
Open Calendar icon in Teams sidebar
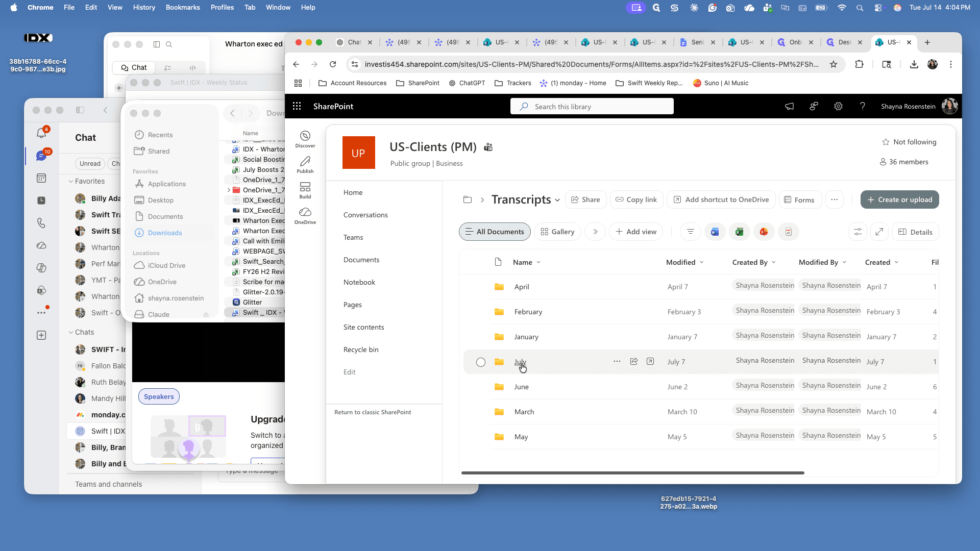[41, 178]
